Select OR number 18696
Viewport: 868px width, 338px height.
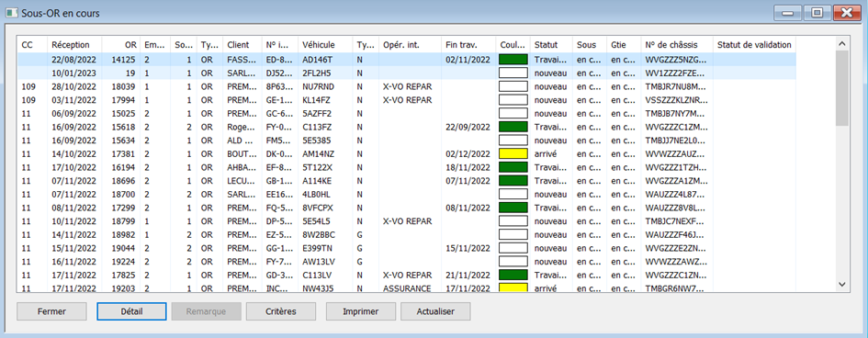coord(123,181)
